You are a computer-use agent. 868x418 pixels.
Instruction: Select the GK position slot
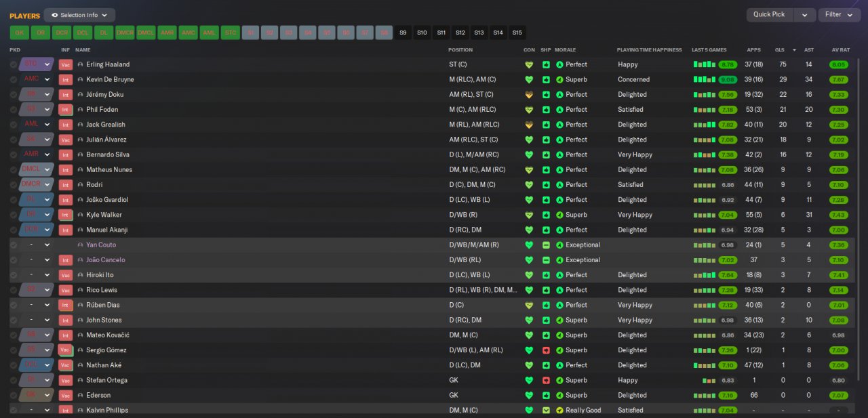(x=19, y=33)
